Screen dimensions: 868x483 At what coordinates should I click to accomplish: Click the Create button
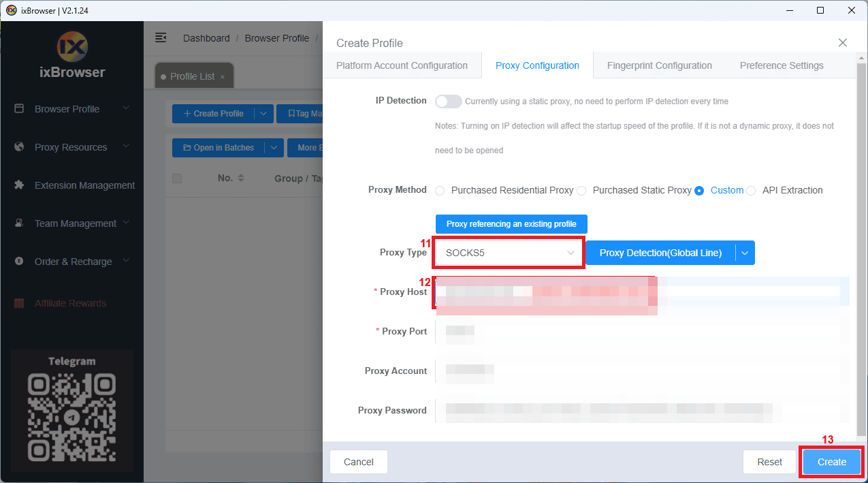tap(832, 462)
